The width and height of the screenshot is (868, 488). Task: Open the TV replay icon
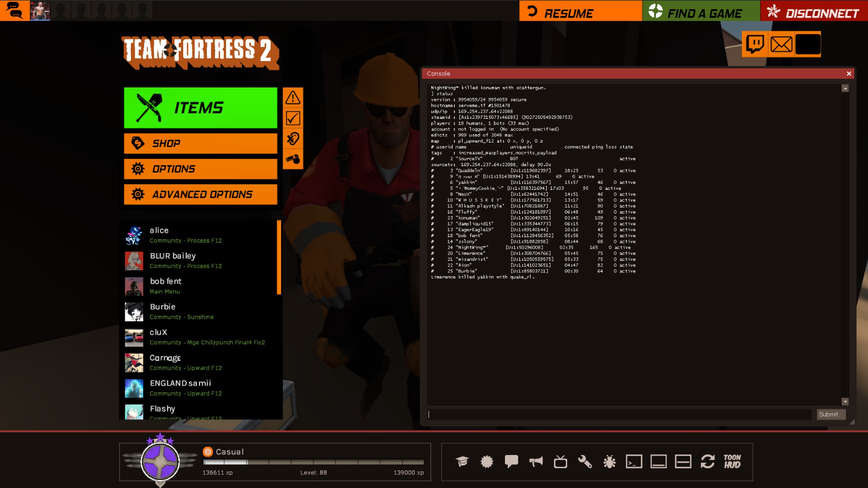point(561,462)
